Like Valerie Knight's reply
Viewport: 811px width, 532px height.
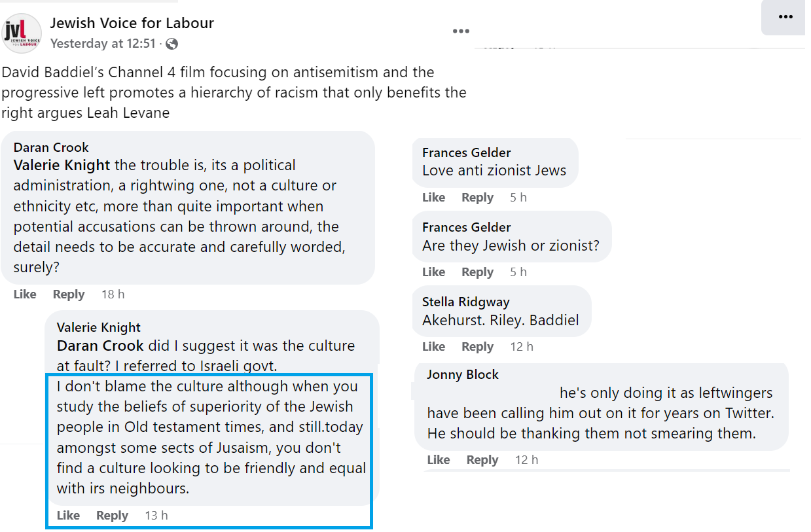68,516
